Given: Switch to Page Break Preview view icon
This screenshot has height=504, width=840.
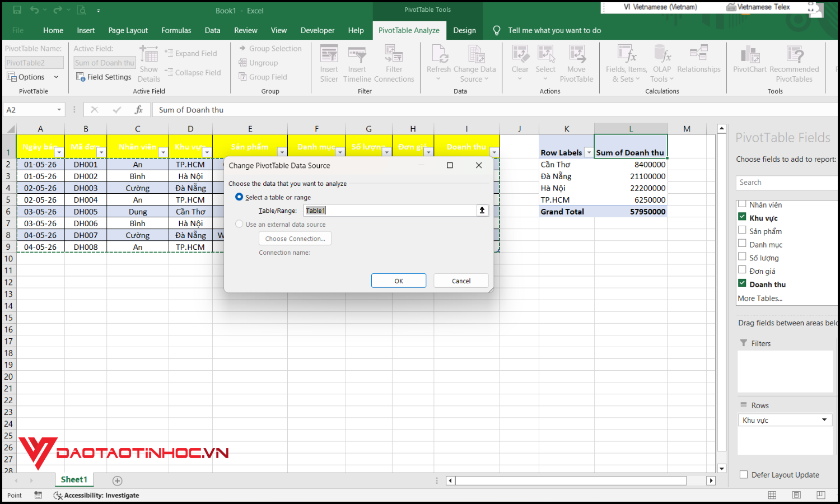Looking at the screenshot, I should pos(821,495).
